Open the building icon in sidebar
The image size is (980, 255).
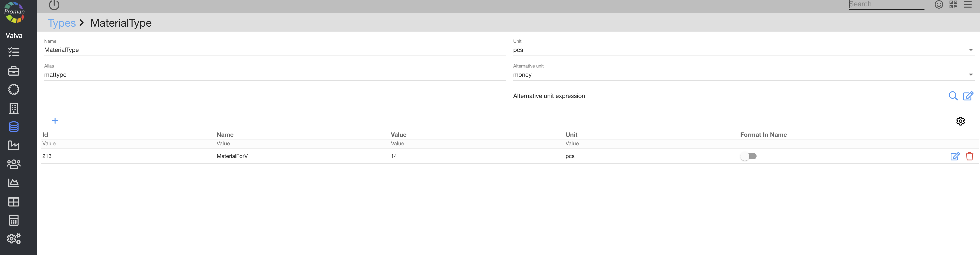14,108
